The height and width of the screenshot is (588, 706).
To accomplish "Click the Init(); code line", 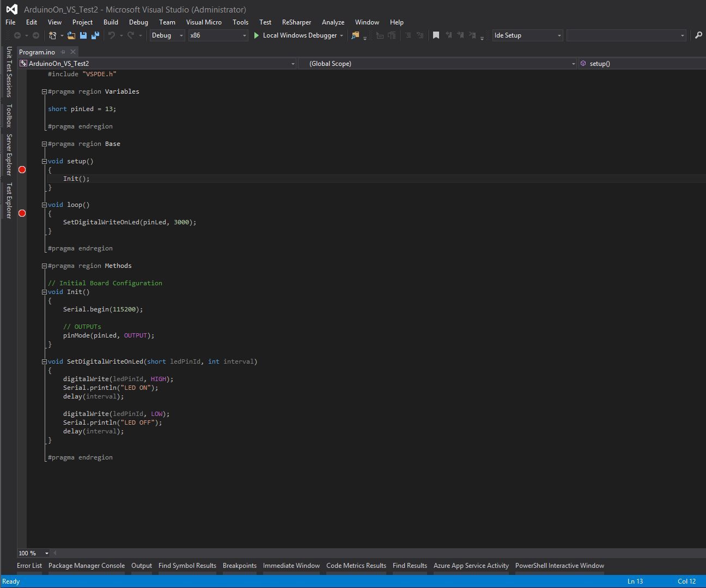I will coord(76,179).
